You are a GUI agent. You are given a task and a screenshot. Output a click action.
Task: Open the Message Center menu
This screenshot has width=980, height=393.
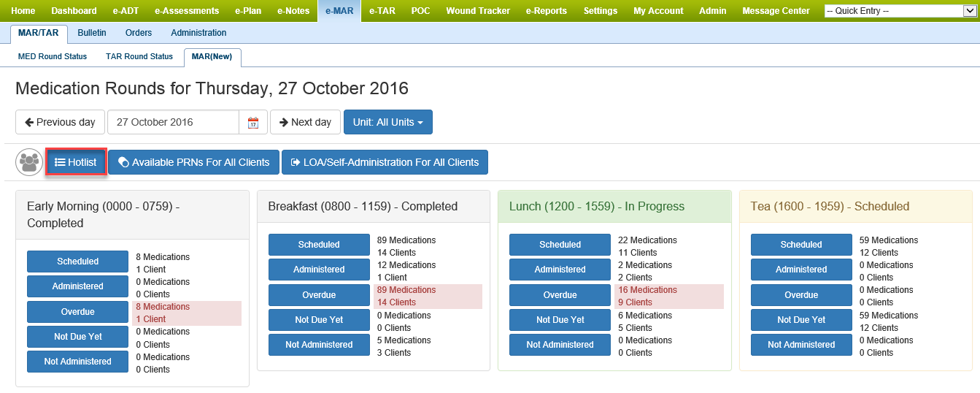776,11
